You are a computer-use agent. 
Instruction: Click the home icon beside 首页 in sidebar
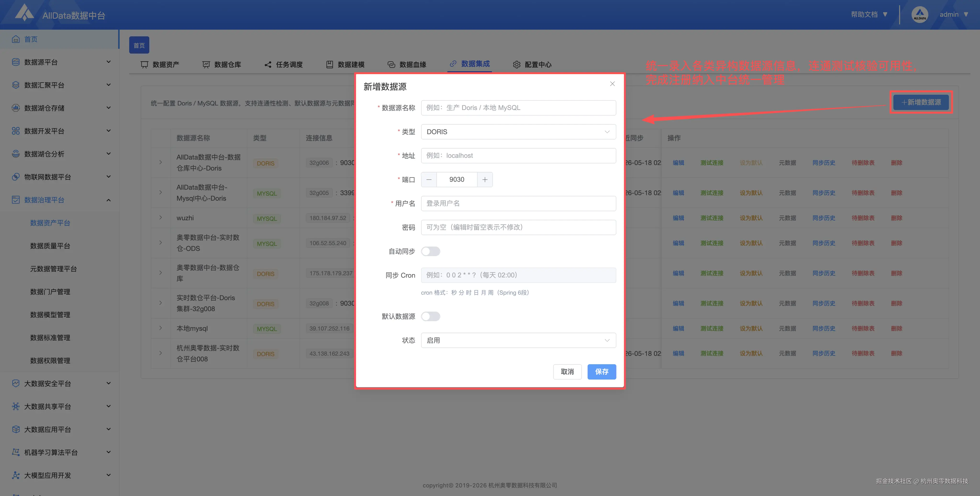(x=16, y=39)
